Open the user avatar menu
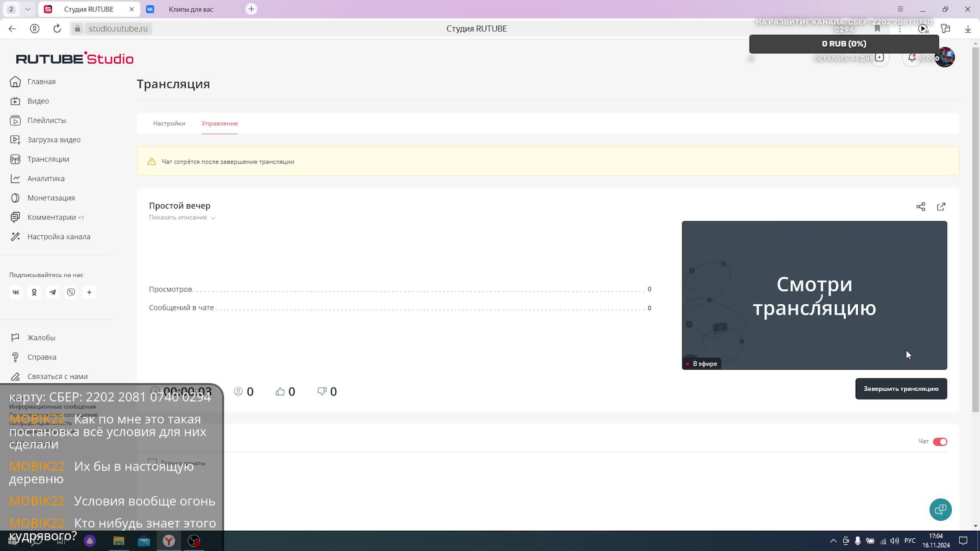 coord(944,57)
